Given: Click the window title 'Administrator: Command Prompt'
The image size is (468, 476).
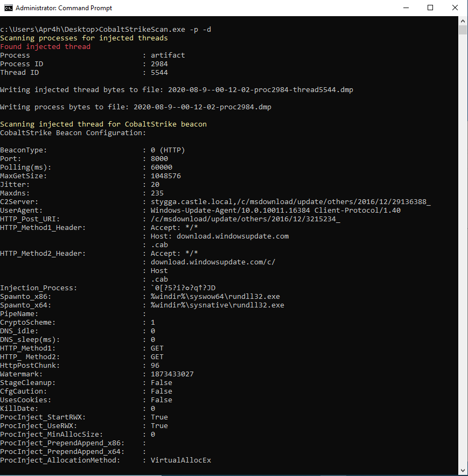Looking at the screenshot, I should [64, 8].
